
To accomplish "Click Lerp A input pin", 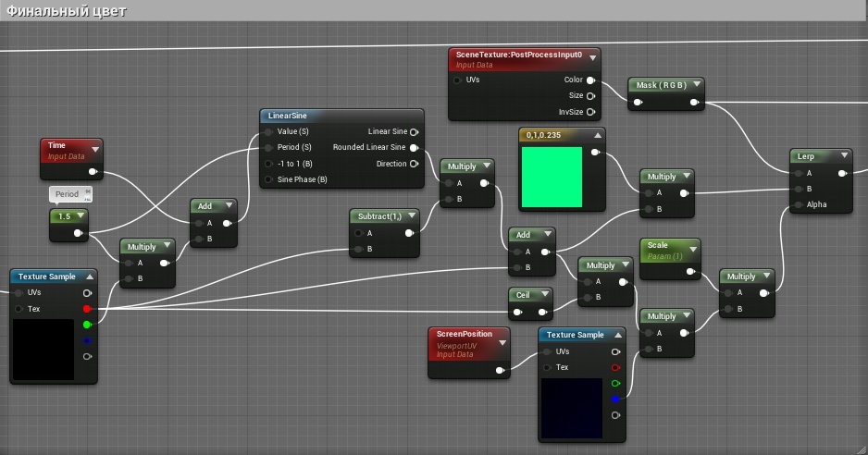I will click(x=799, y=173).
